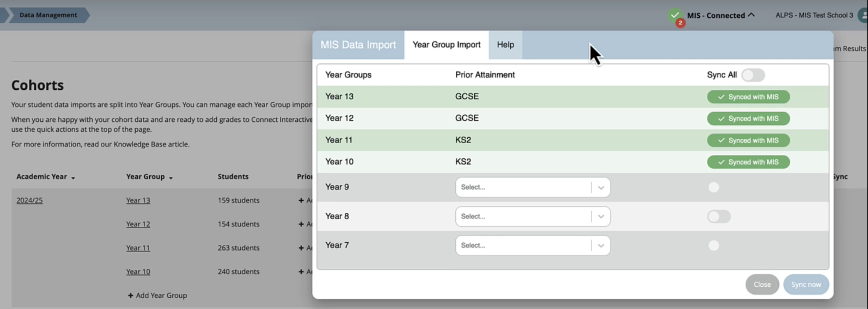The image size is (868, 309).
Task: Click the Year 8 dropdown chevron arrow
Action: [x=601, y=216]
